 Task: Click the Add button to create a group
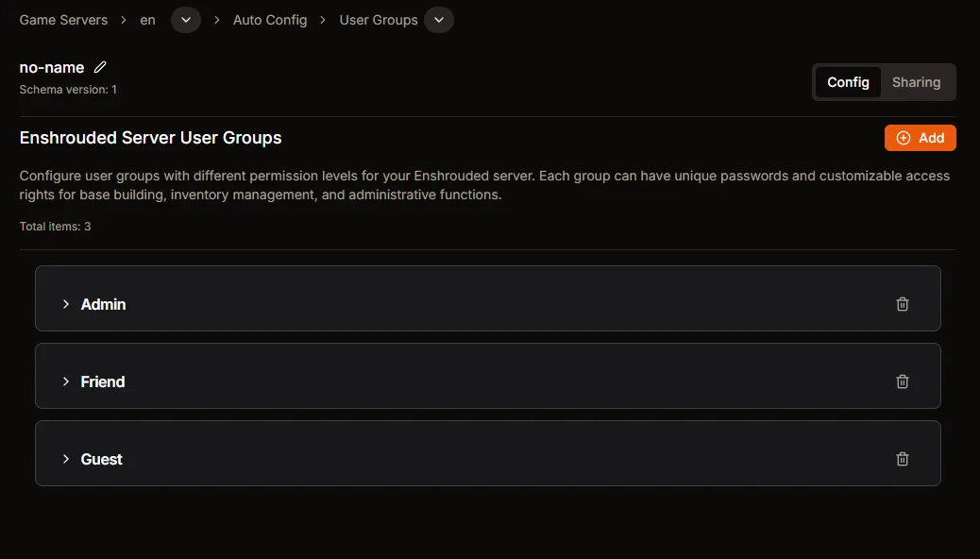[x=920, y=137]
